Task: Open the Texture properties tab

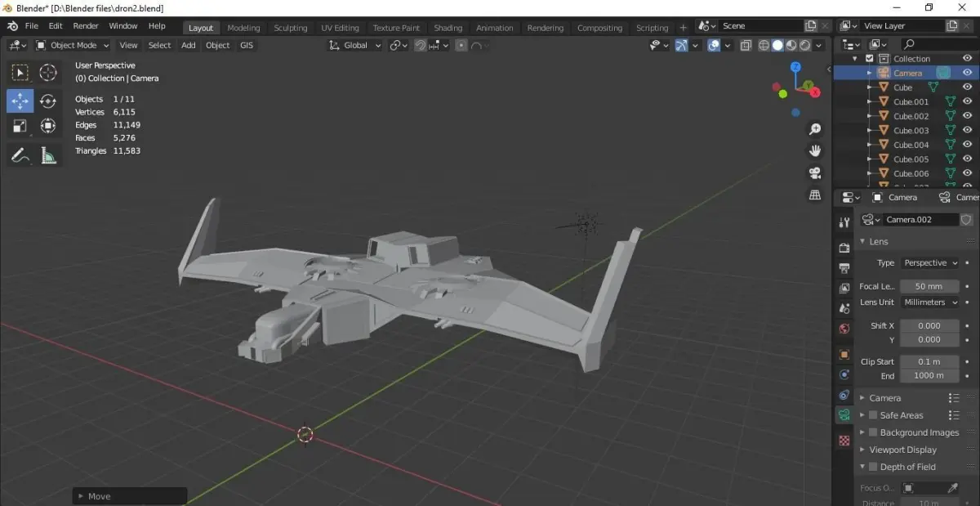Action: tap(844, 440)
